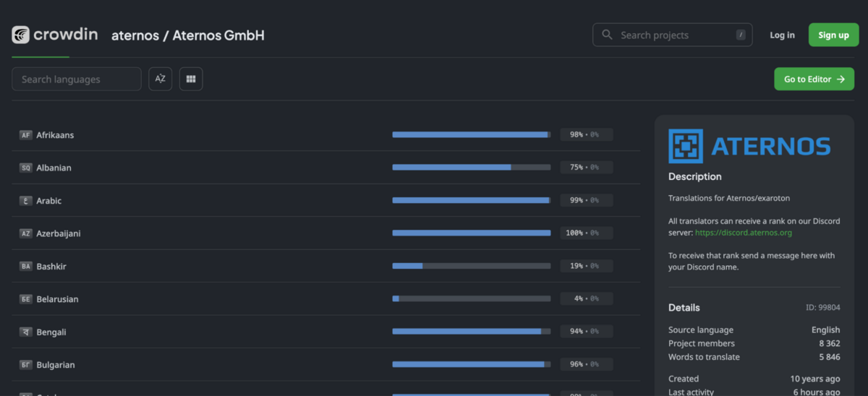Click the Albanian SQ language icon

[26, 168]
